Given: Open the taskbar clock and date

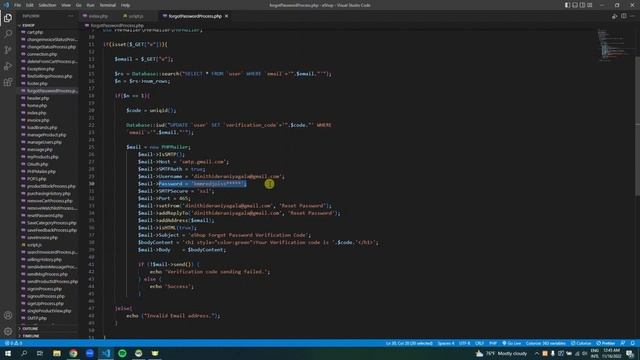Looking at the screenshot, I should pos(611,353).
